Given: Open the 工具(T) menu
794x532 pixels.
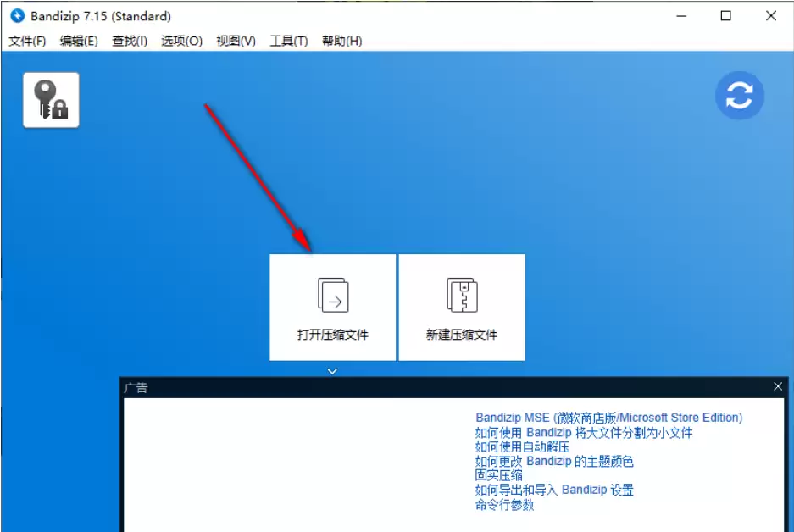Looking at the screenshot, I should 289,41.
